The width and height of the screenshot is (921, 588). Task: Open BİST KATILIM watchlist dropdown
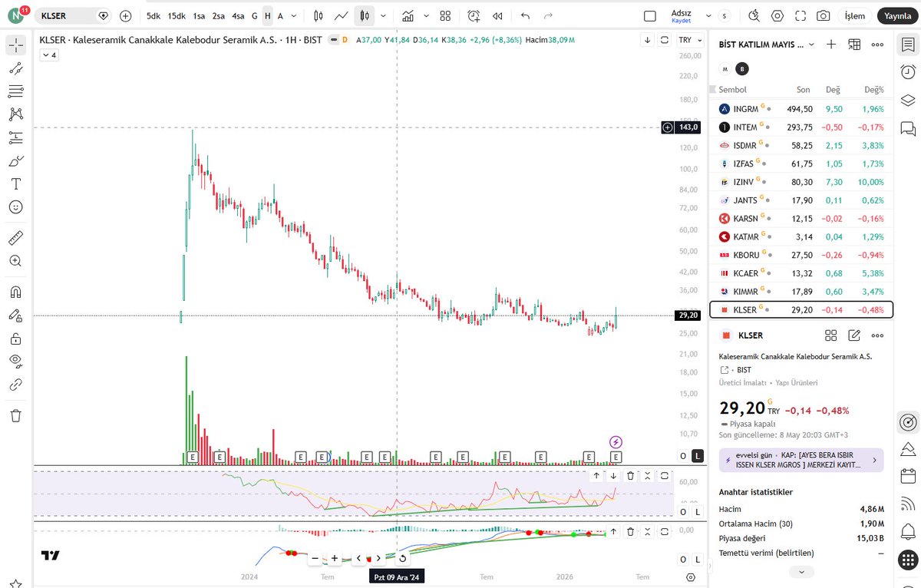pyautogui.click(x=767, y=45)
